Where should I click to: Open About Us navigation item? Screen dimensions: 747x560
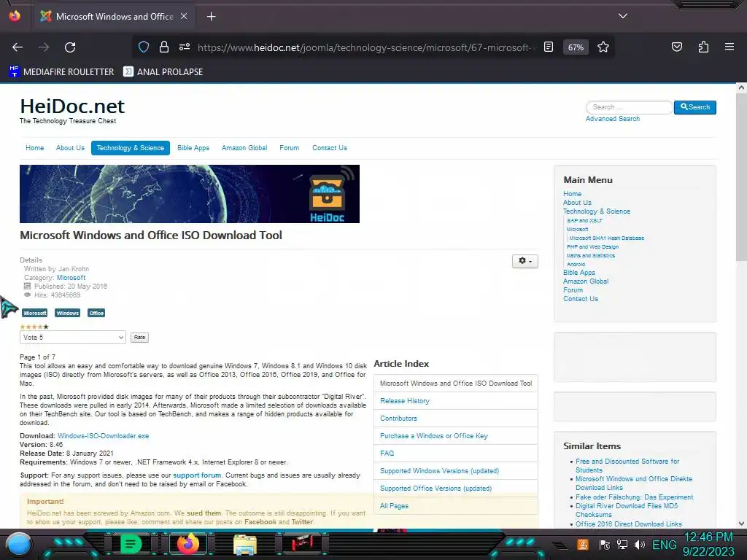point(70,147)
